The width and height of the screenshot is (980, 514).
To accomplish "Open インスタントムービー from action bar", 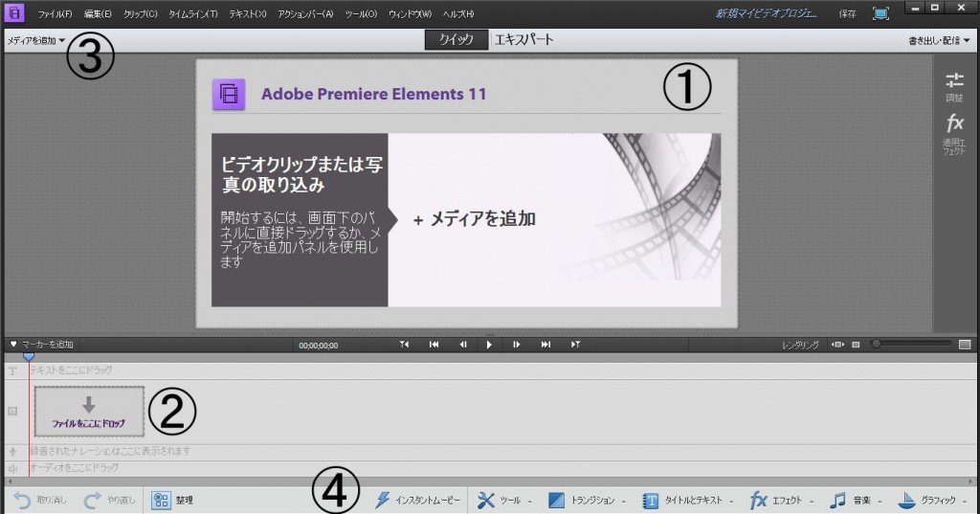I will [417, 501].
